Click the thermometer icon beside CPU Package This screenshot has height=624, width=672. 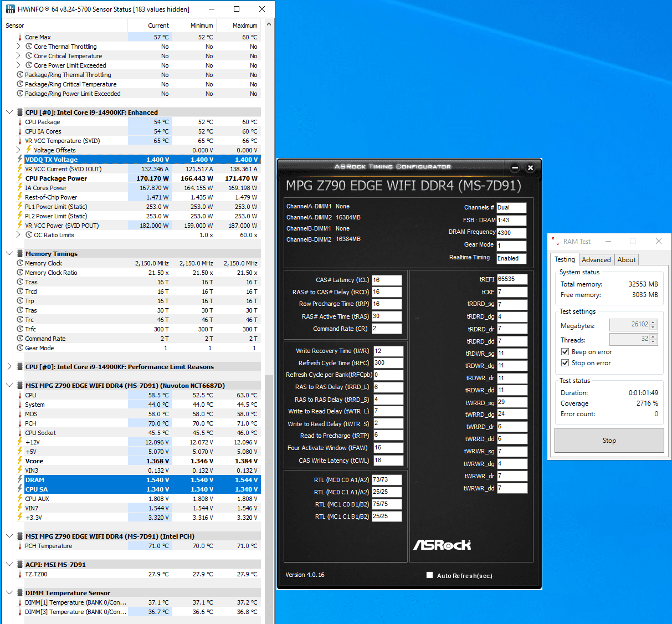click(20, 122)
